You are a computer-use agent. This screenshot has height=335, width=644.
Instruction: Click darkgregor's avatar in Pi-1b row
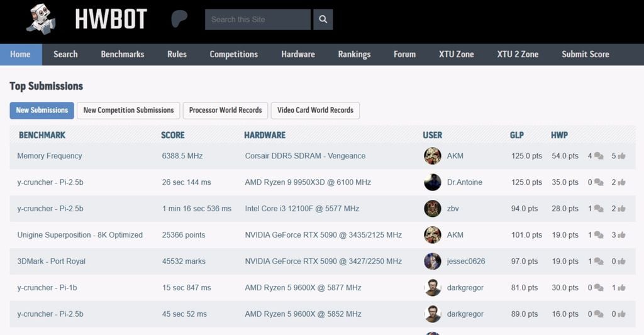point(433,288)
